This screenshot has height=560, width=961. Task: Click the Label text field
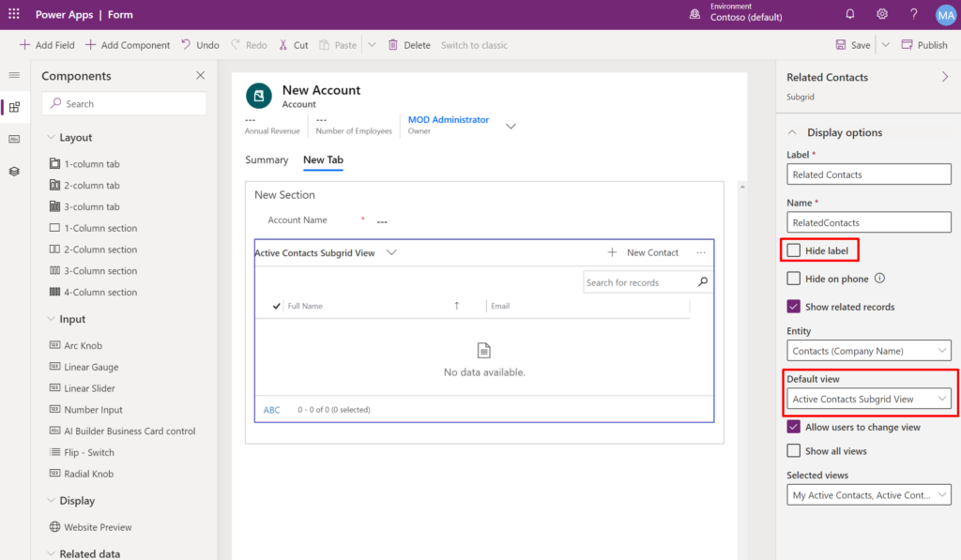(868, 174)
